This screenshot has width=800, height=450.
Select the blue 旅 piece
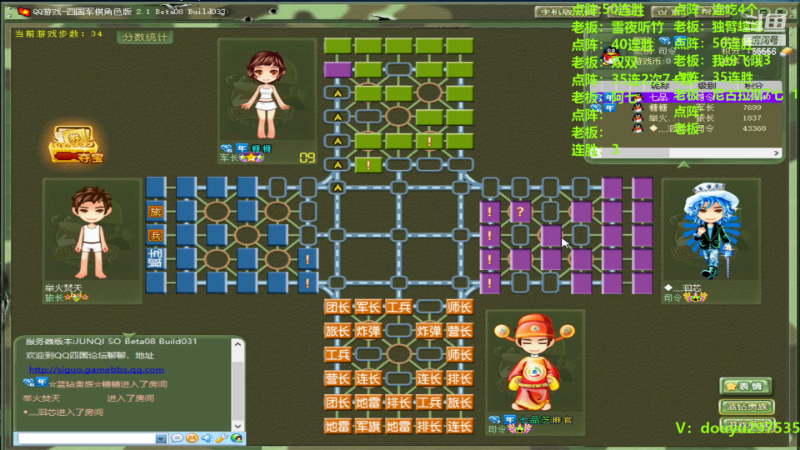[x=156, y=211]
